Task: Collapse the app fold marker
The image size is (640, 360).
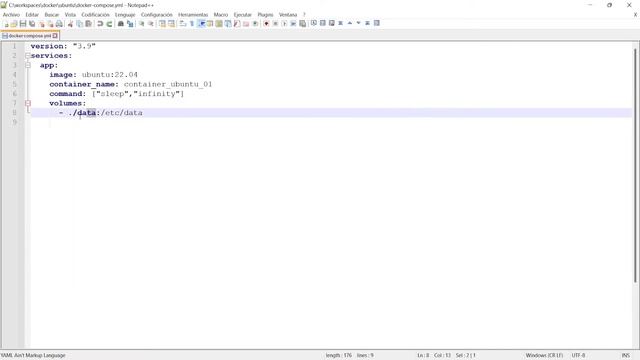Action: [x=28, y=65]
